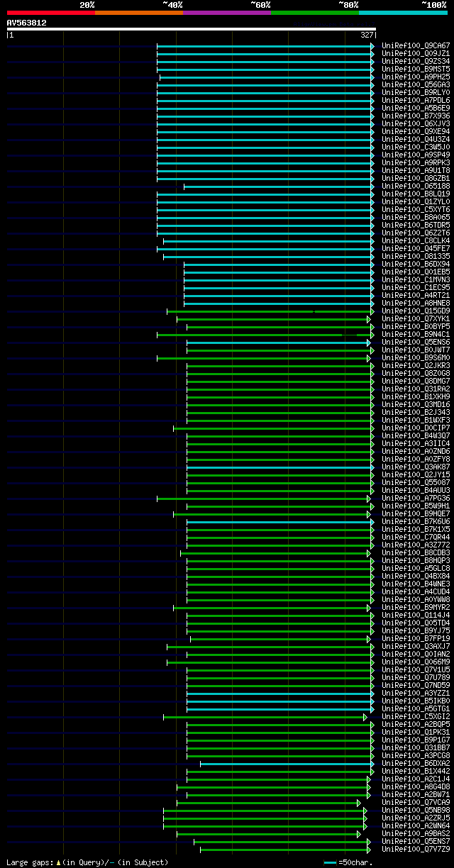
Task: Click the cyan alignment bar for UniRef100_B6DXA2
Action: coord(287,764)
